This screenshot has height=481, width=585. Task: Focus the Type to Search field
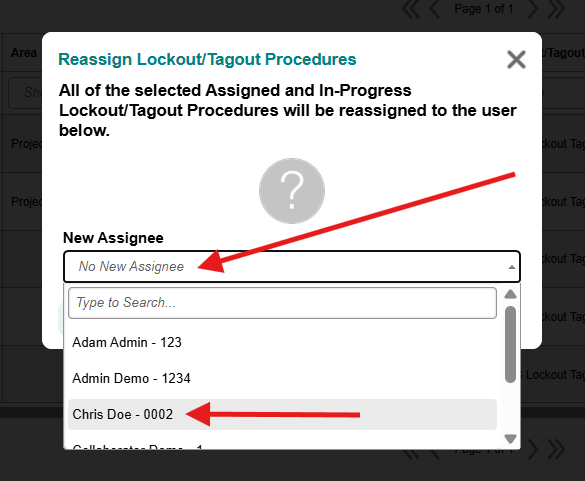pos(282,303)
